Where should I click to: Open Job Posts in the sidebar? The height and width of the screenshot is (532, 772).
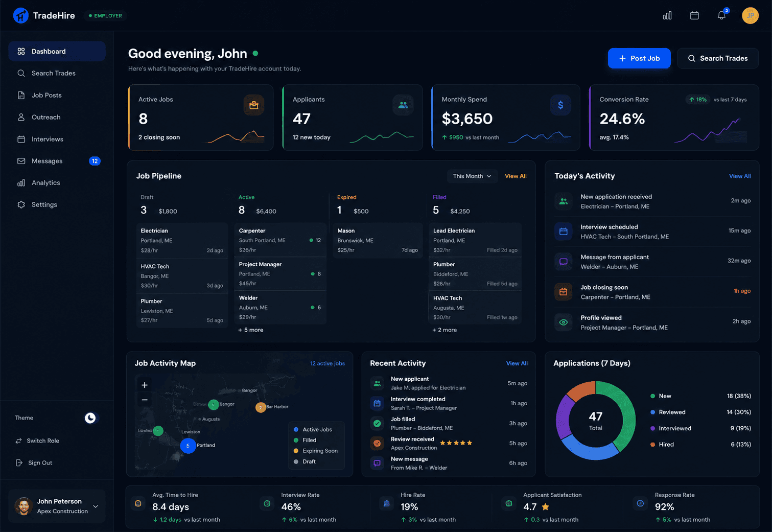[57, 95]
